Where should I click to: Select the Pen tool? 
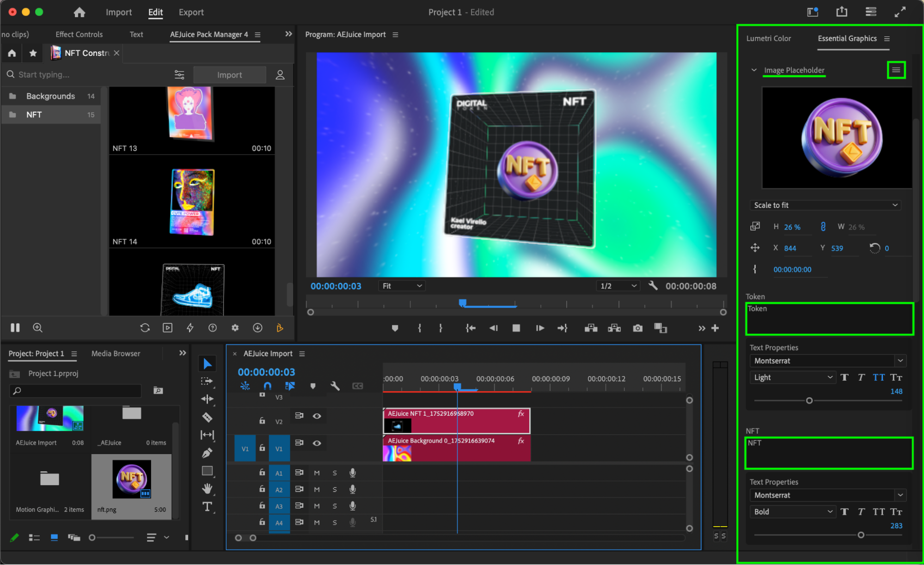(207, 453)
